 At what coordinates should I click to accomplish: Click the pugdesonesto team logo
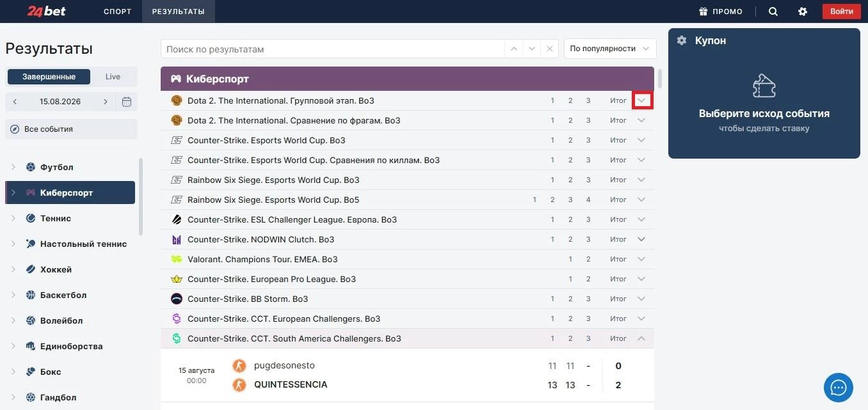[239, 366]
